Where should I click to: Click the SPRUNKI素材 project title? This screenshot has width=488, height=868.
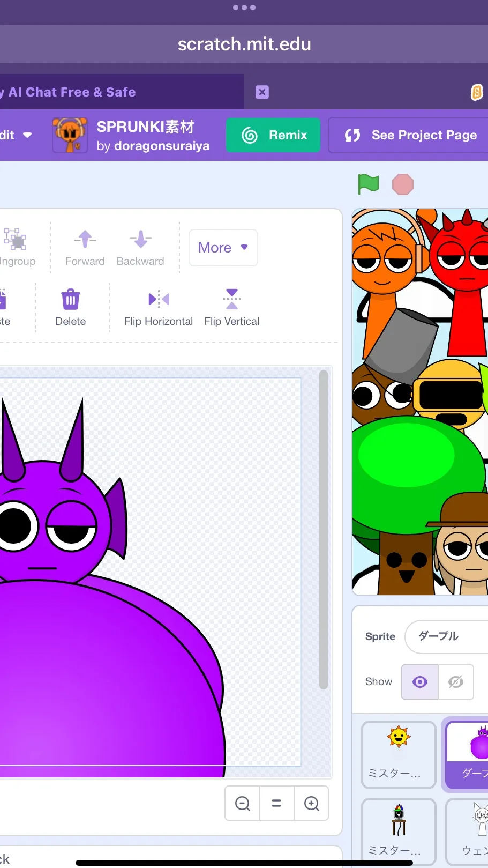[145, 127]
